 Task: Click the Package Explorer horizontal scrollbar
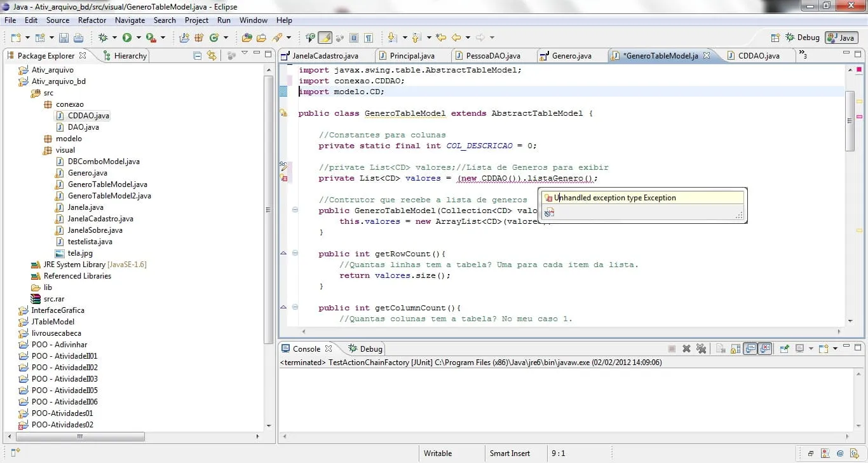tap(80, 437)
